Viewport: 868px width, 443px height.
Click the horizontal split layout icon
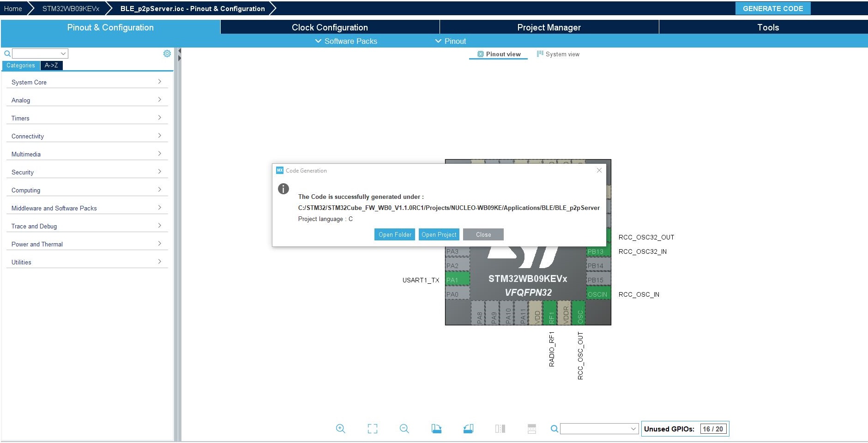coord(532,429)
